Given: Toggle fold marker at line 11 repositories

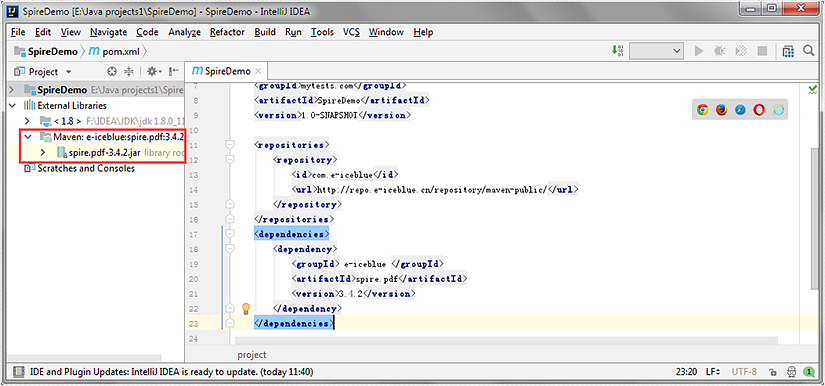Looking at the screenshot, I should coord(229,144).
